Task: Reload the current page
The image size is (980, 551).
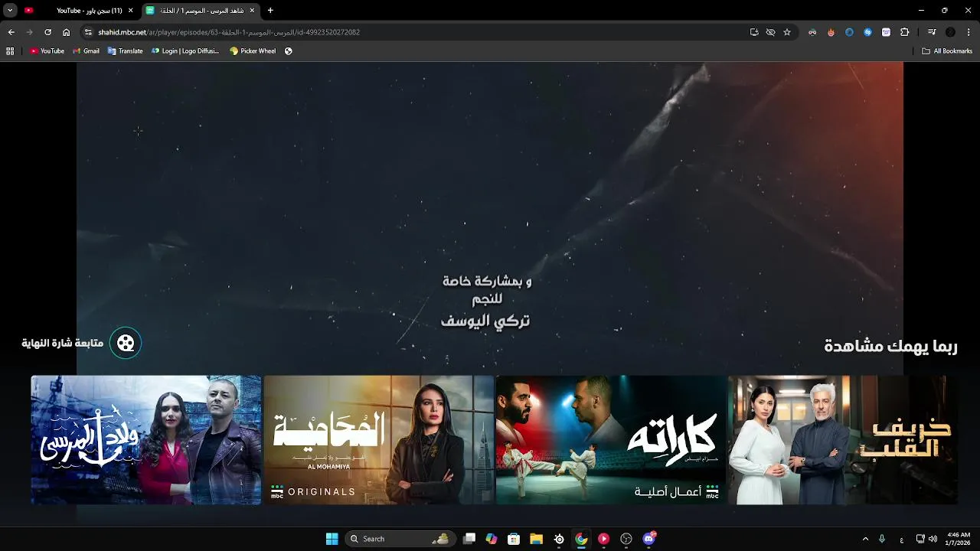Action: (x=47, y=32)
